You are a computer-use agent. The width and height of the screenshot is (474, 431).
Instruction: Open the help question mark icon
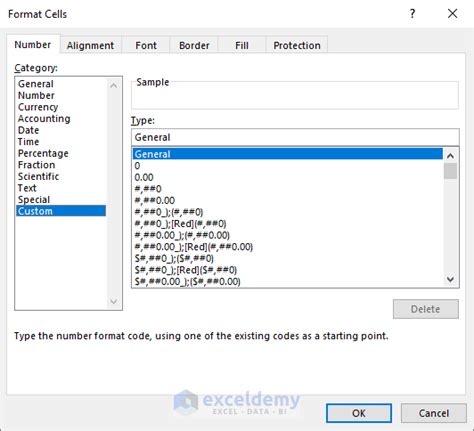[412, 14]
